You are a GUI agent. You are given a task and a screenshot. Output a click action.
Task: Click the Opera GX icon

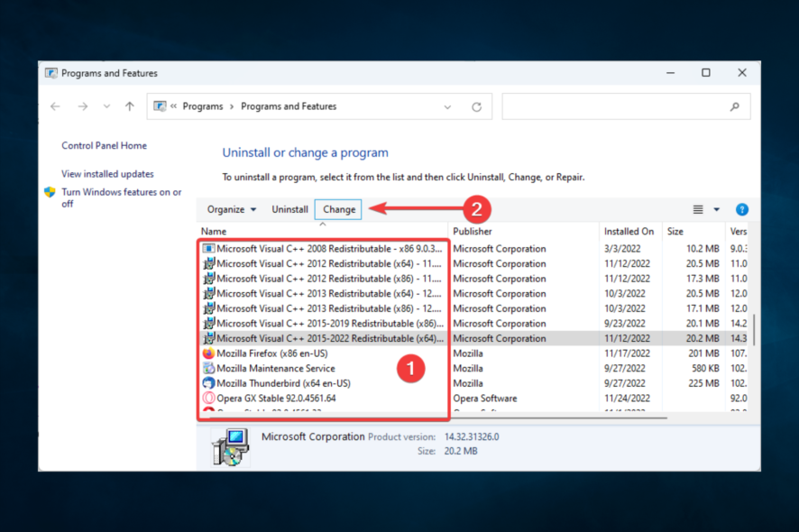(x=208, y=398)
